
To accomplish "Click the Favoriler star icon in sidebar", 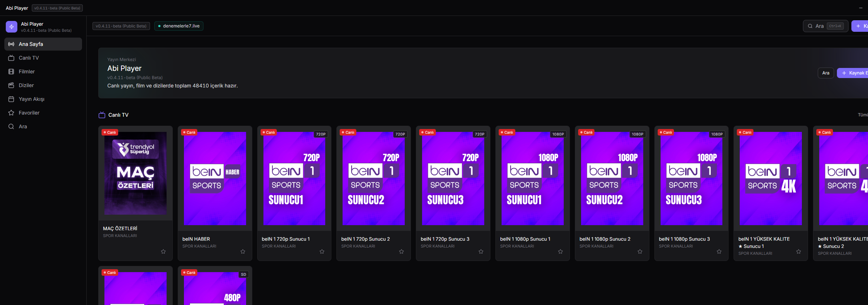I will coord(11,113).
